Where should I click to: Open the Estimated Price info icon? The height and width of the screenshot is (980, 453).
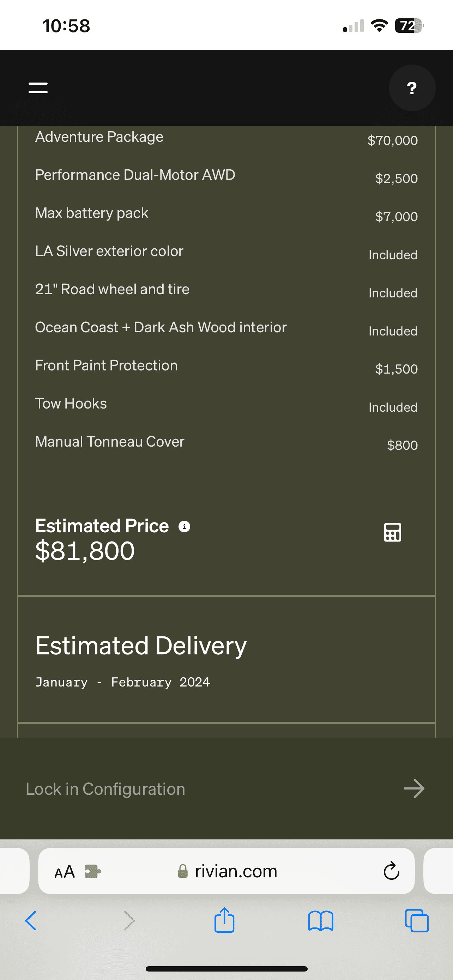point(185,527)
